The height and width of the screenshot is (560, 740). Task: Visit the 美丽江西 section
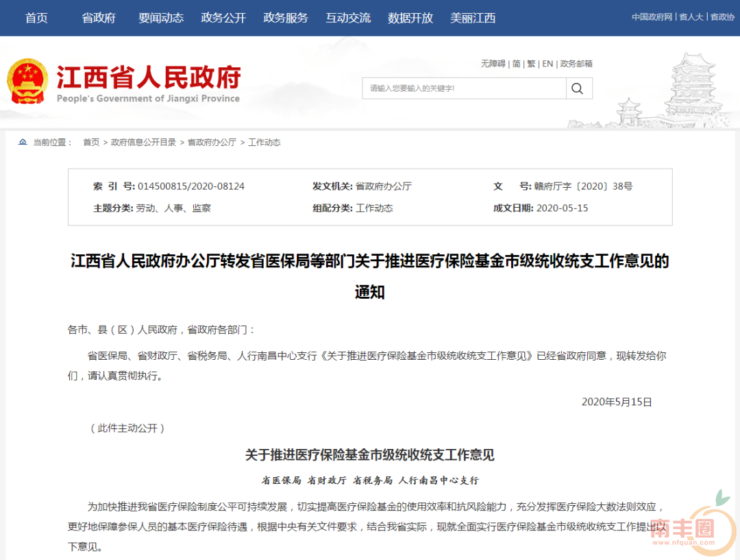tap(473, 18)
